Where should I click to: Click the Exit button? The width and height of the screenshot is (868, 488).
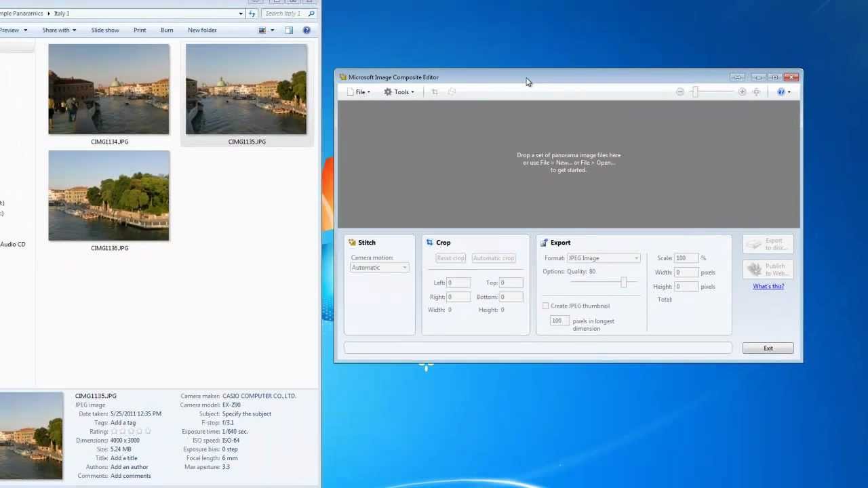tap(768, 348)
